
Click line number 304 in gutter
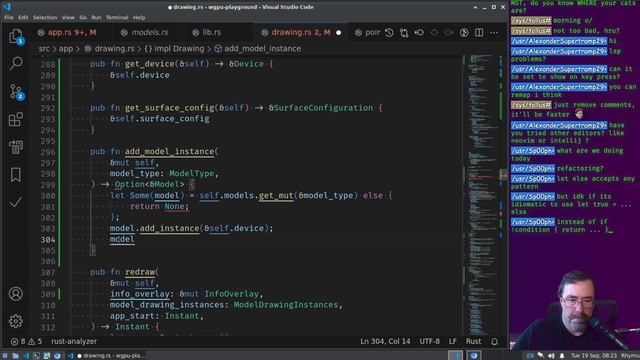click(x=48, y=240)
